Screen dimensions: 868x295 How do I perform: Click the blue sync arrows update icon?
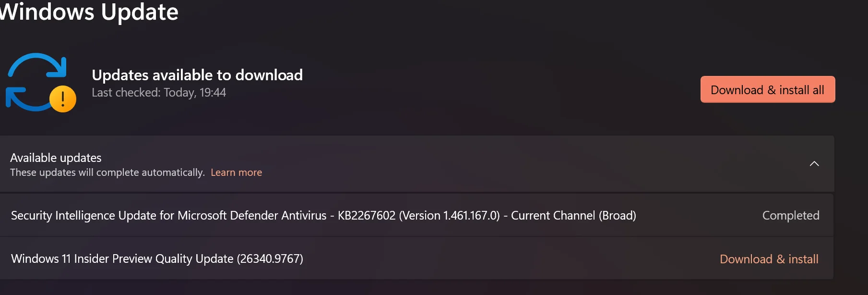point(36,82)
